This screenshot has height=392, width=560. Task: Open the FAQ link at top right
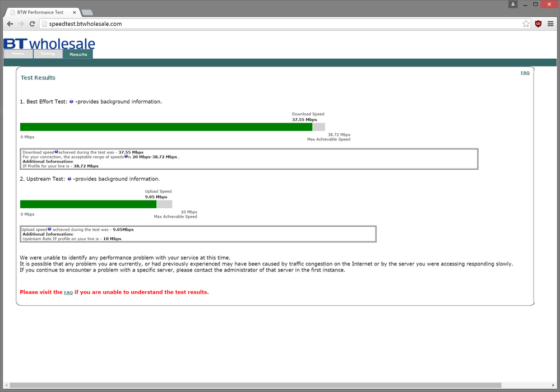point(525,73)
